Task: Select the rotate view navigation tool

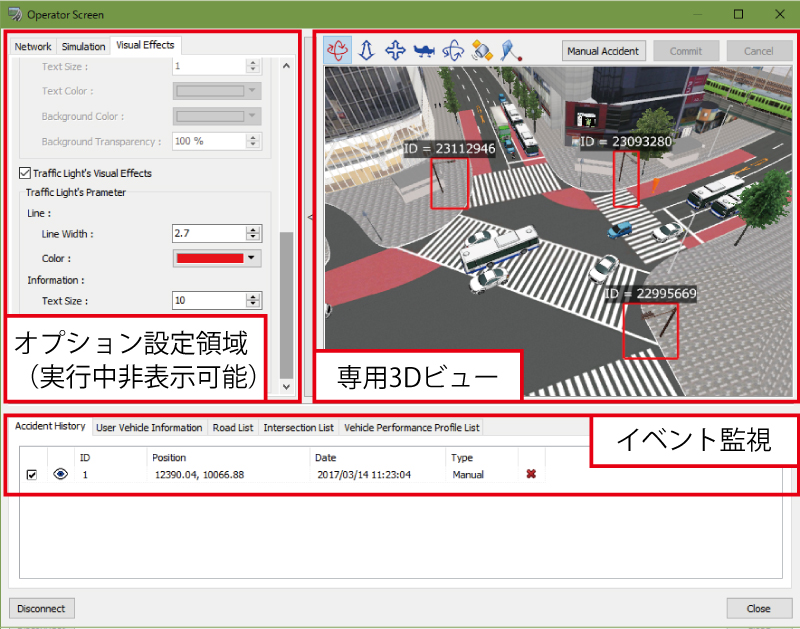Action: click(x=338, y=50)
